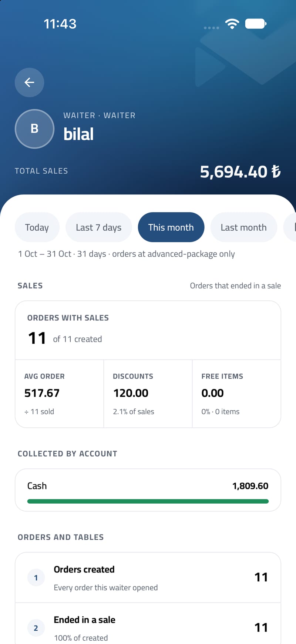
Task: Tap the step 2 number badge
Action: coord(36,628)
